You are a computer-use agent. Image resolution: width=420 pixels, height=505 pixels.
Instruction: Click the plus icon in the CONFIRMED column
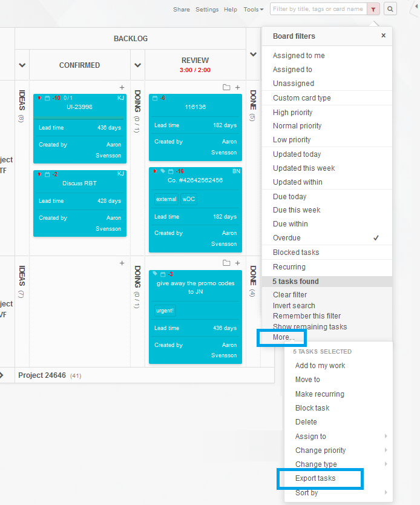point(121,87)
